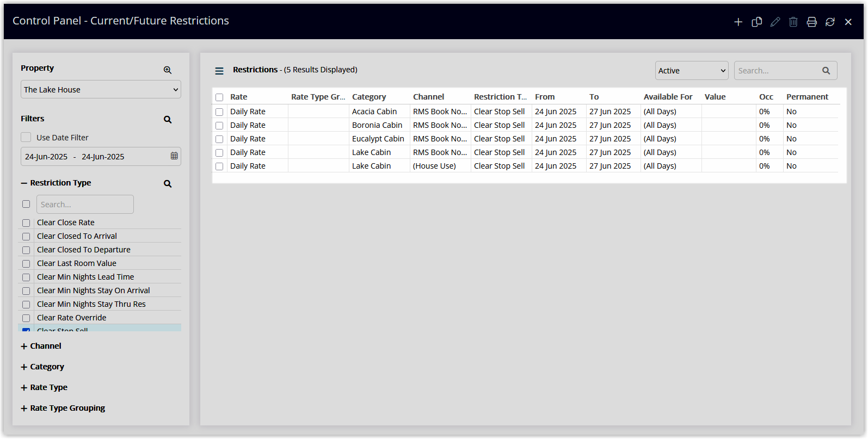Sort by the Available For column header
The height and width of the screenshot is (439, 868).
point(668,97)
